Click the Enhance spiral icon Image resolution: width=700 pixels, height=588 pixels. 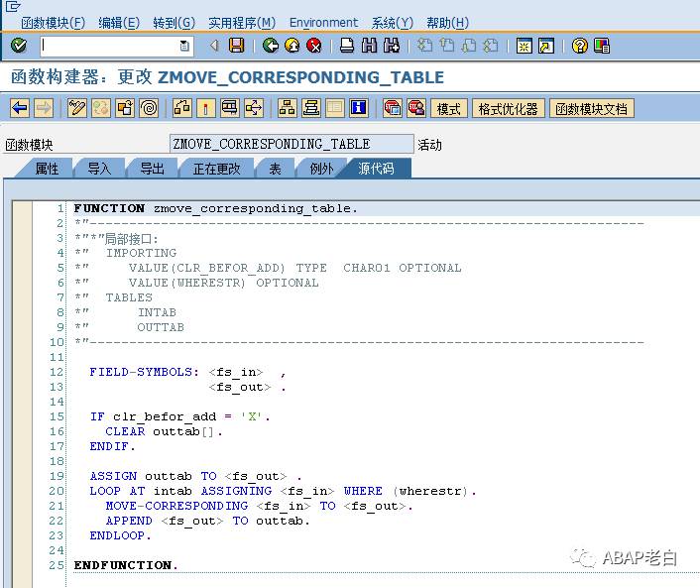(x=149, y=108)
